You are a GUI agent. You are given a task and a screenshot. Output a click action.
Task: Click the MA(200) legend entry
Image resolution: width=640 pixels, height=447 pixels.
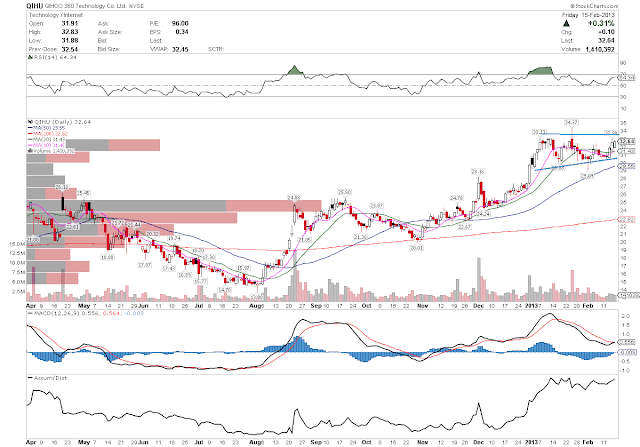click(48, 133)
